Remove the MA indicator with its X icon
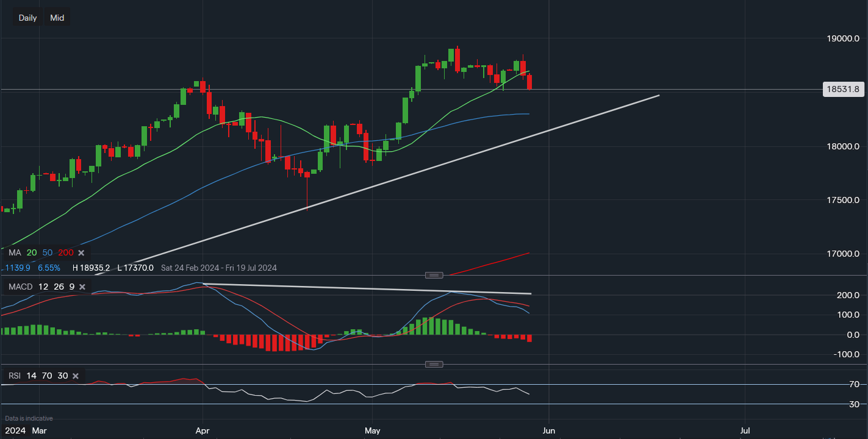 pyautogui.click(x=82, y=252)
